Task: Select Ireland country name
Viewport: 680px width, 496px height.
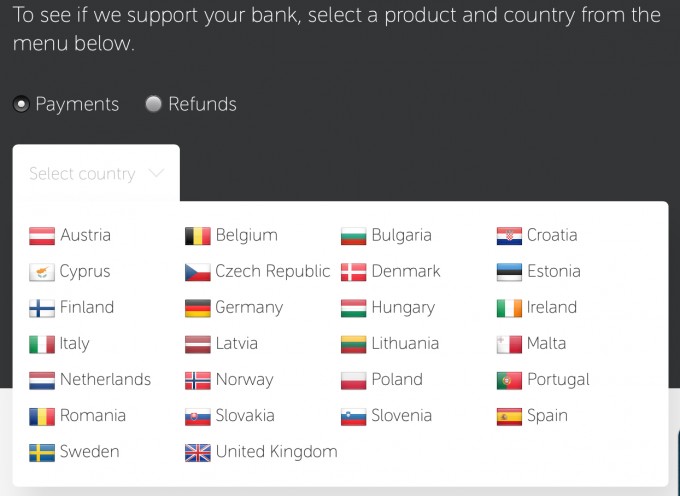Action: click(552, 307)
